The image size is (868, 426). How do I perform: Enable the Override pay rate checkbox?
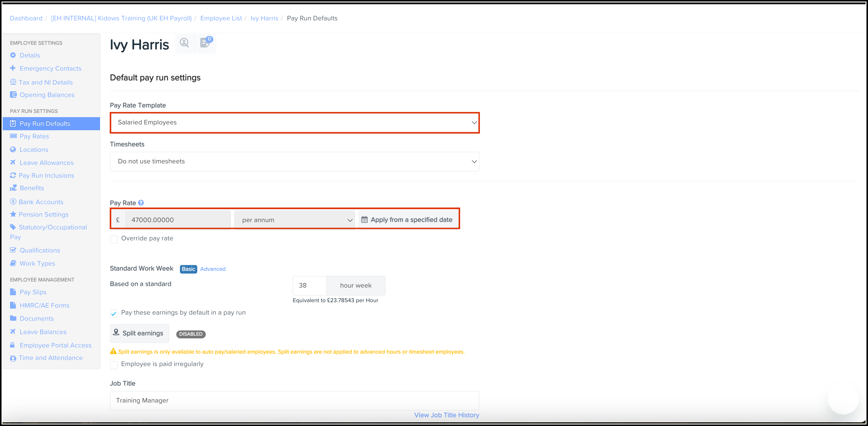(114, 239)
